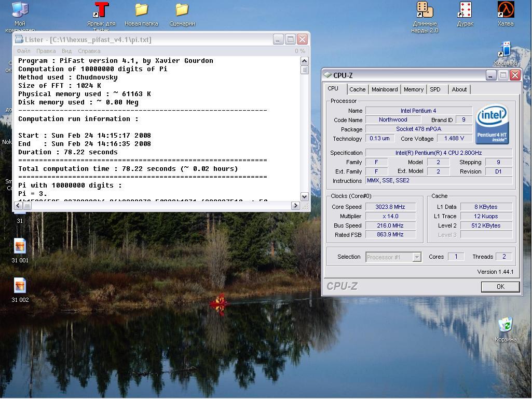Image resolution: width=532 pixels, height=399 pixels.
Task: Launch Длинные нарды 2.0 shortcut
Action: point(425,17)
